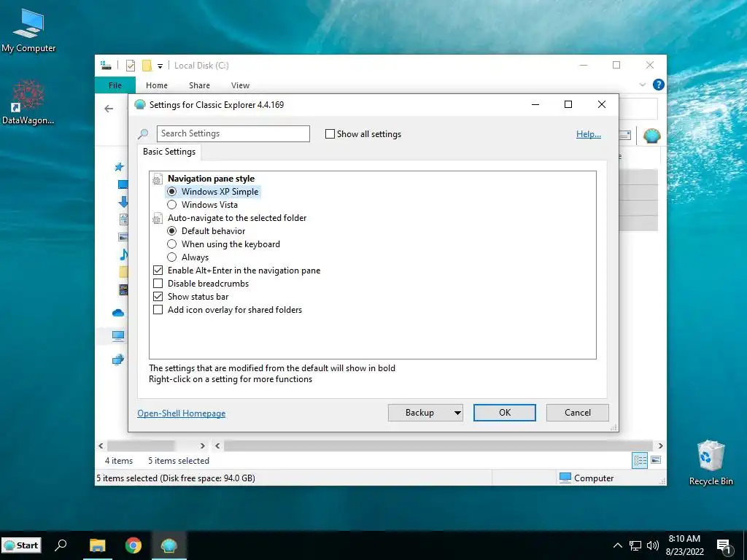Select Default behavior radio option
This screenshot has width=747, height=560.
tap(172, 231)
